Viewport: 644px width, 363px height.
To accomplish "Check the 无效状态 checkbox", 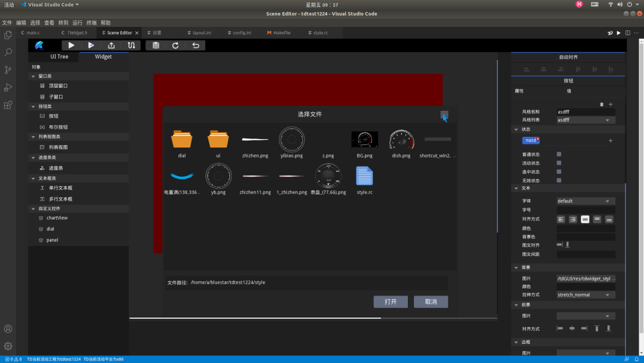I will (559, 180).
